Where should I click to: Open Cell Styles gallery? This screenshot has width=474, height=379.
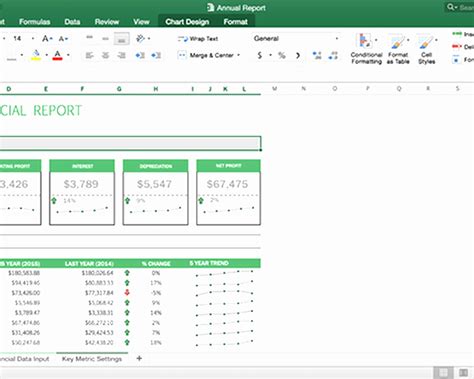point(427,49)
